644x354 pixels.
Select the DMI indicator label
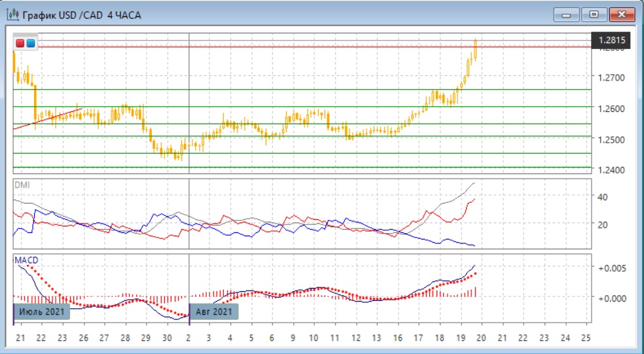coord(22,185)
